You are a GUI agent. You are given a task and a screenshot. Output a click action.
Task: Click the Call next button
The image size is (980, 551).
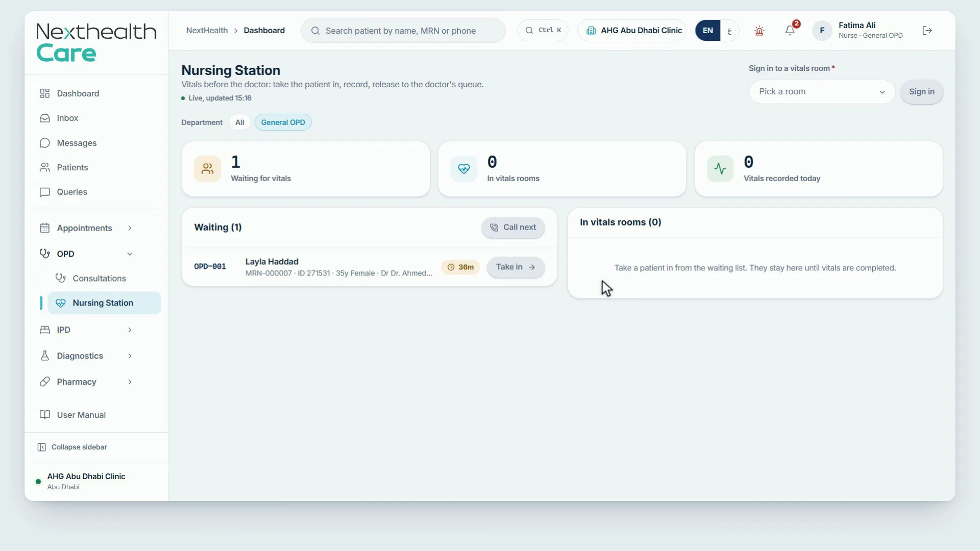pyautogui.click(x=513, y=228)
